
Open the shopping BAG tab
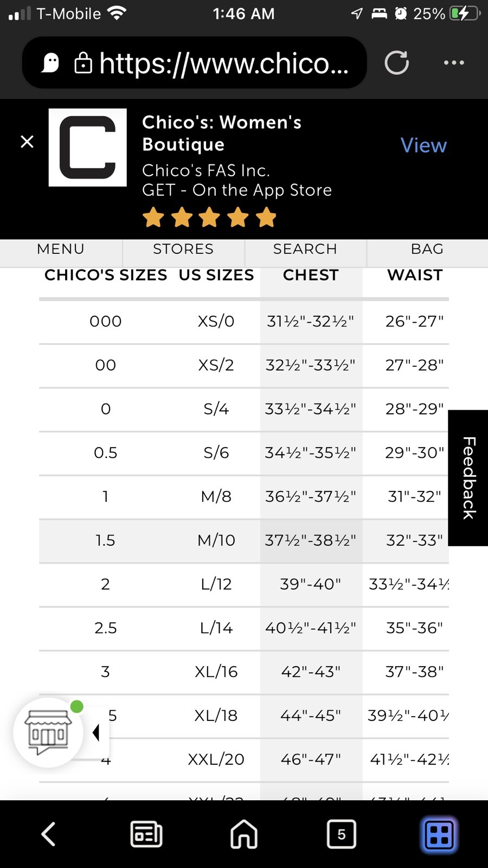427,249
